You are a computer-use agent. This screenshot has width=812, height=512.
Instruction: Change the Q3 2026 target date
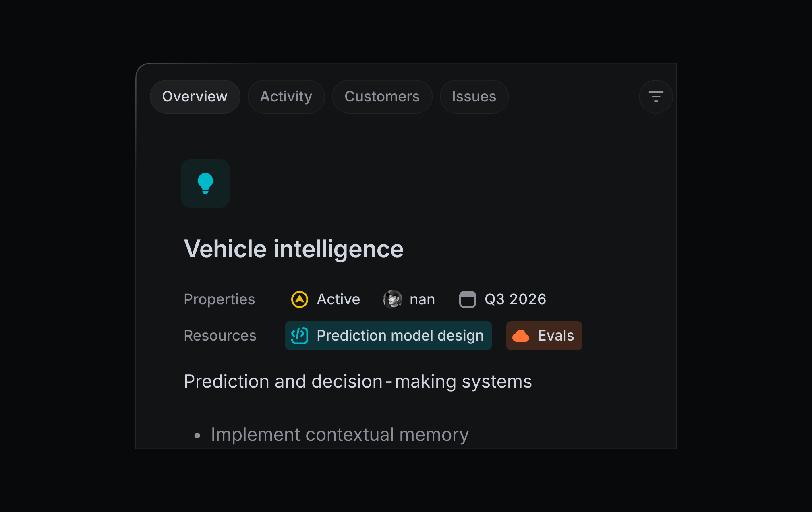click(503, 299)
